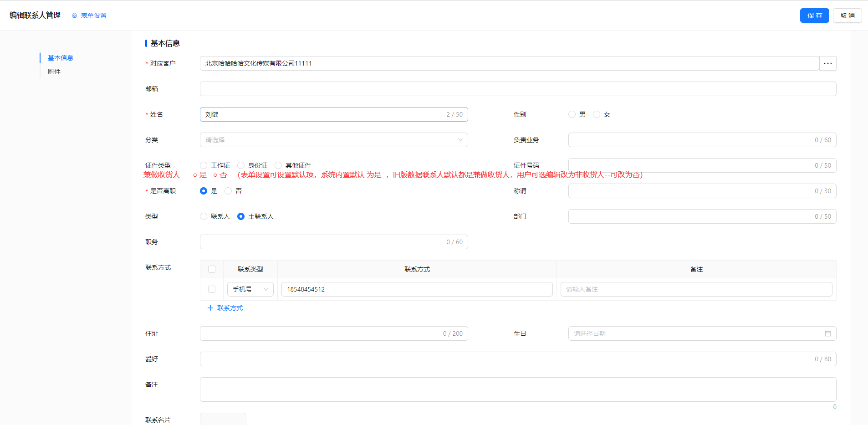Click the 爱好 input field
The image size is (868, 425).
518,359
